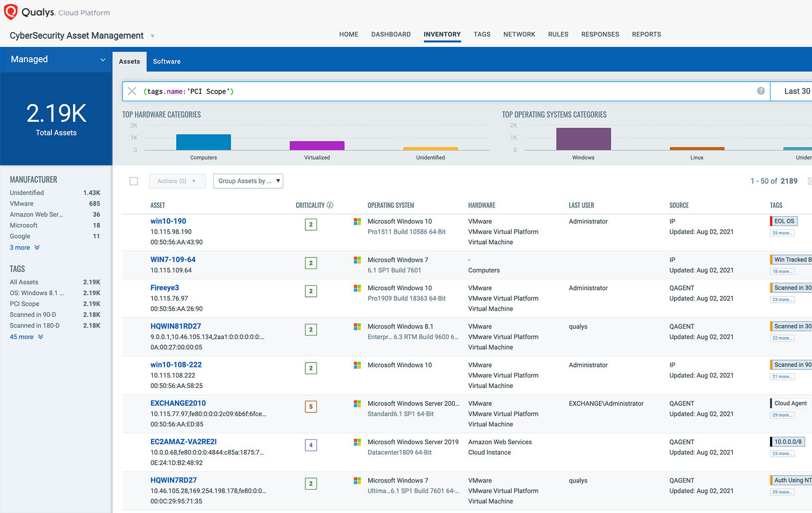
Task: Collapse the Managed panel with its chevron
Action: click(x=103, y=59)
